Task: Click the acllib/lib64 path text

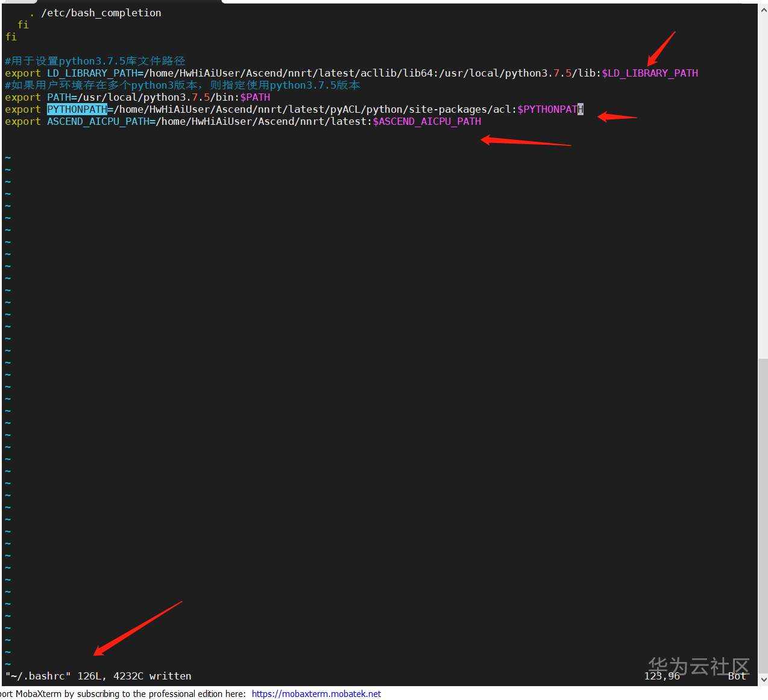Action: coord(288,73)
